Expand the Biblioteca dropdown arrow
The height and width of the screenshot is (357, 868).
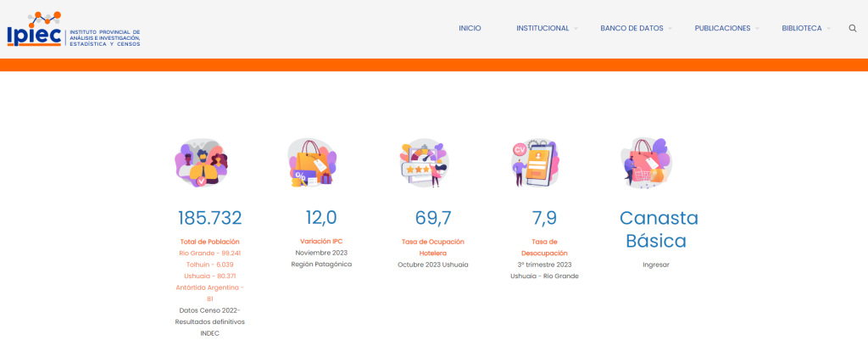click(x=828, y=29)
